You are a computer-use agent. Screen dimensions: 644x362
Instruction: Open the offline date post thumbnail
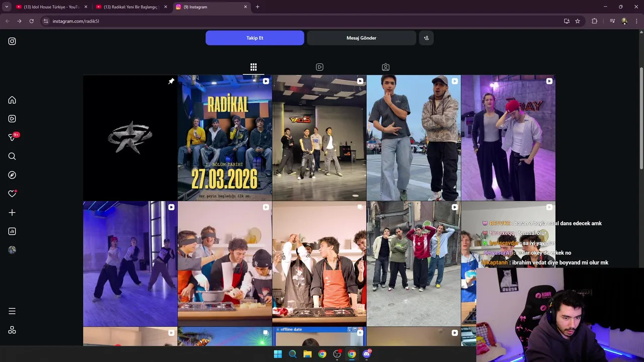(319, 336)
